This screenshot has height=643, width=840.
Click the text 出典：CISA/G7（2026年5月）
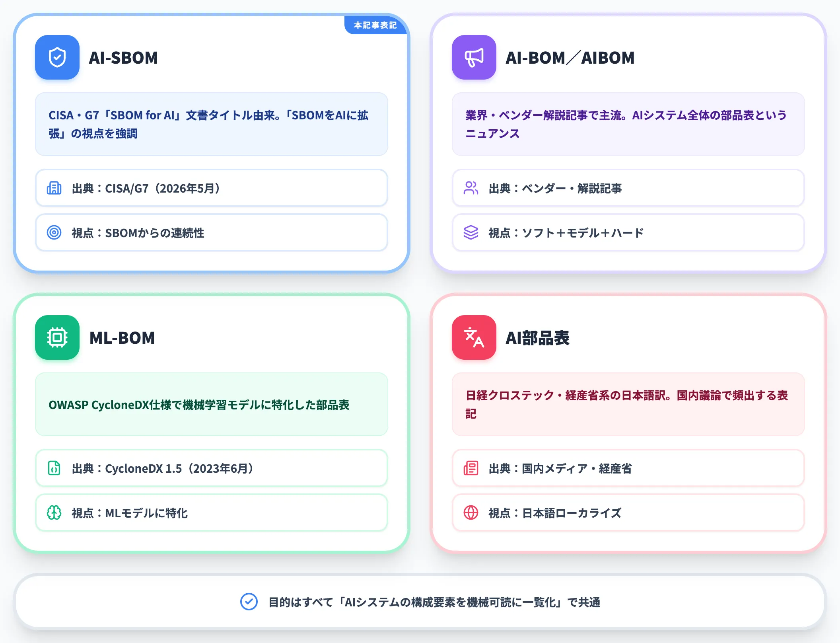click(146, 188)
